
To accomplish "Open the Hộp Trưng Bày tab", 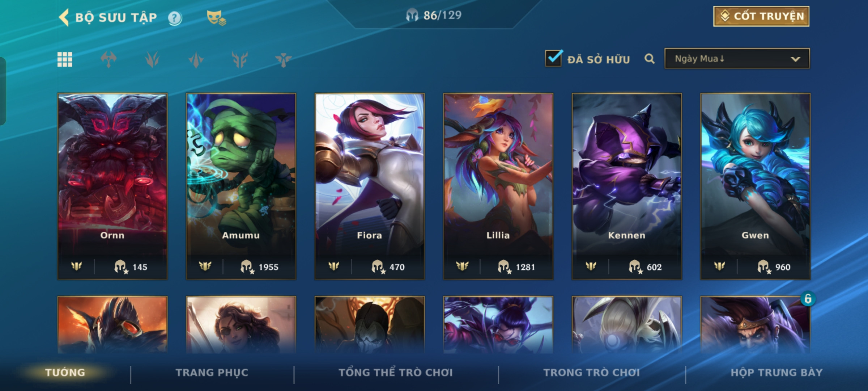I will (x=776, y=373).
